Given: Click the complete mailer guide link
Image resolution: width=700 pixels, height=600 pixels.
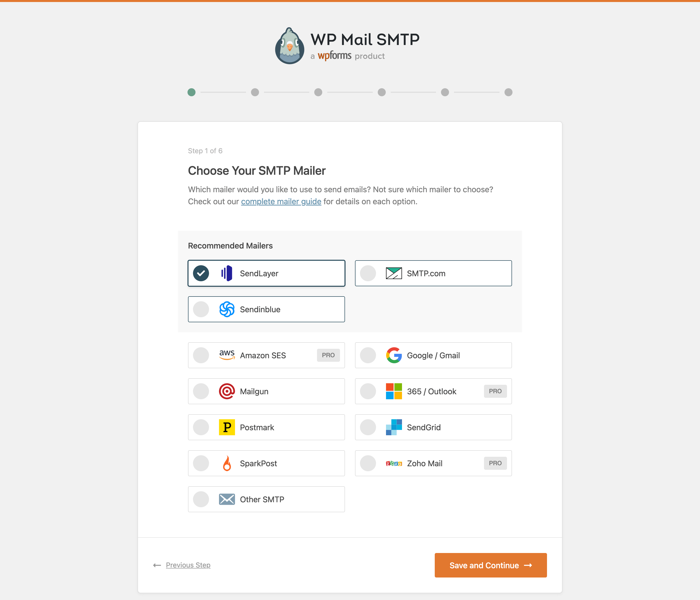Looking at the screenshot, I should (280, 201).
